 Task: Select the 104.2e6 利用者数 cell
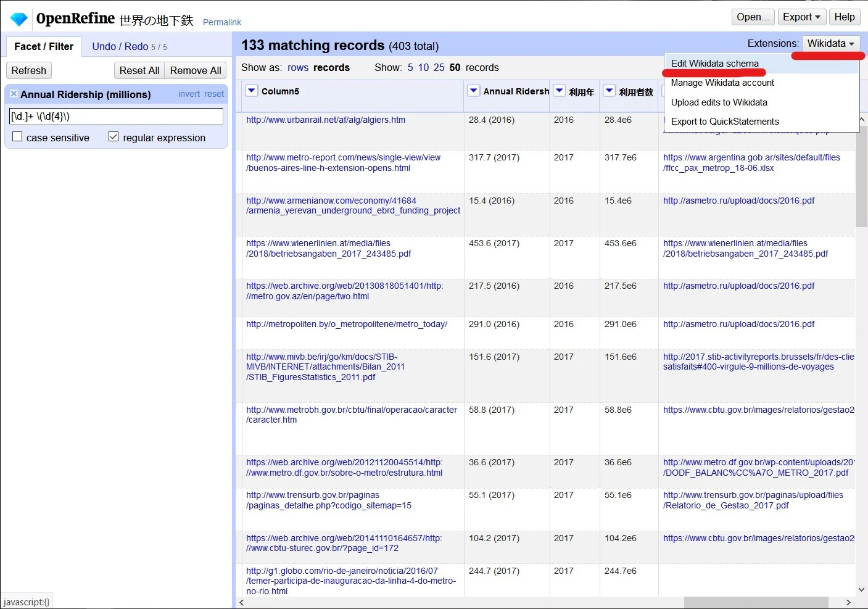[621, 538]
